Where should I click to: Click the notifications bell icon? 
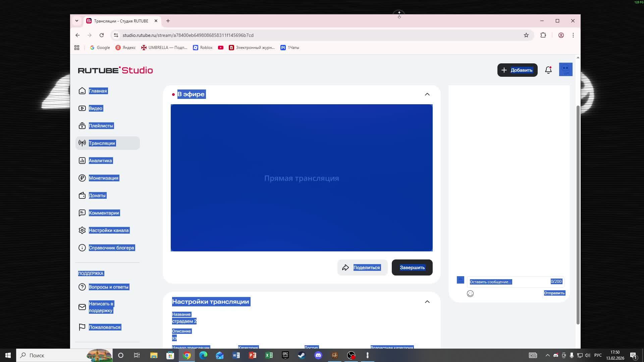pos(548,70)
